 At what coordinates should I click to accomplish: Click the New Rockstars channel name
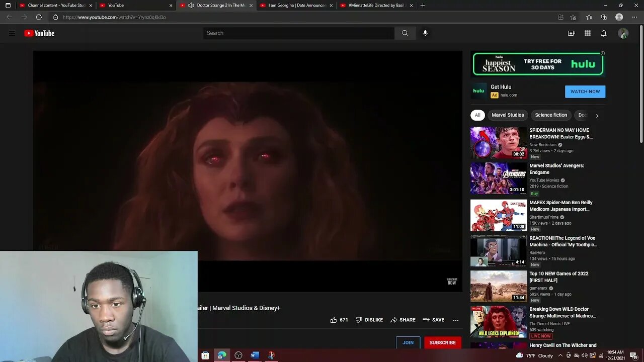click(x=543, y=145)
